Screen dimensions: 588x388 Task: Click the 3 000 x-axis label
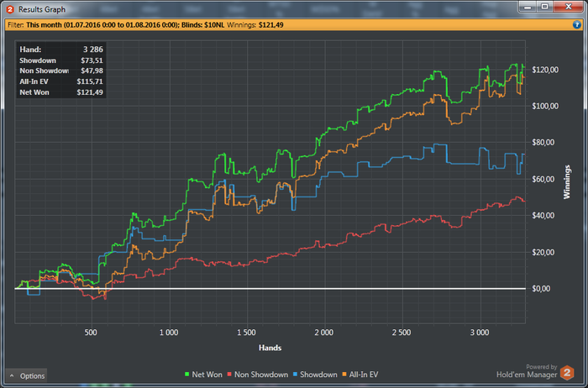[x=480, y=333]
